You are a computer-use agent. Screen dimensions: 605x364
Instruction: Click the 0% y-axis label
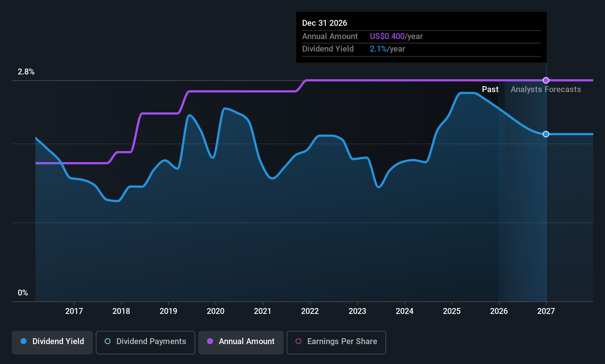coord(23,293)
